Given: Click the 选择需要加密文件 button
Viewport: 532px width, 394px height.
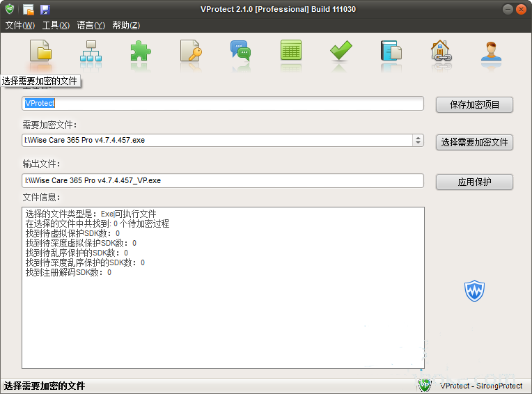Looking at the screenshot, I should pos(474,142).
